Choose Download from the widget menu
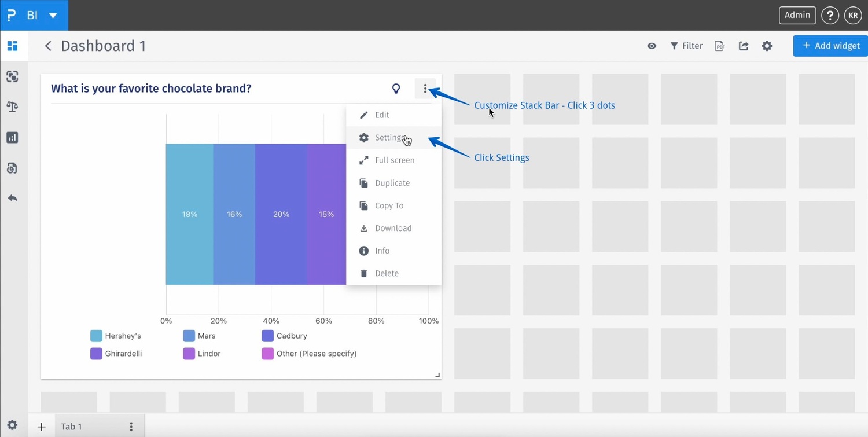 393,228
